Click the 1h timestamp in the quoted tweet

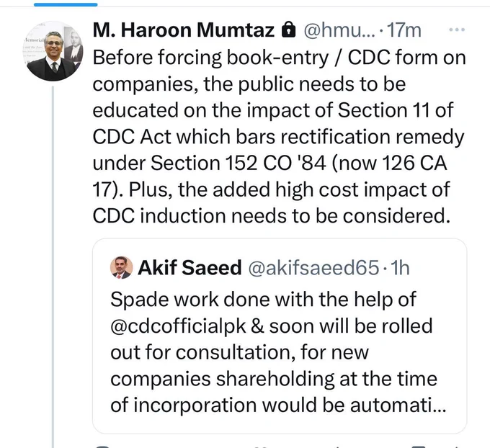pos(400,268)
